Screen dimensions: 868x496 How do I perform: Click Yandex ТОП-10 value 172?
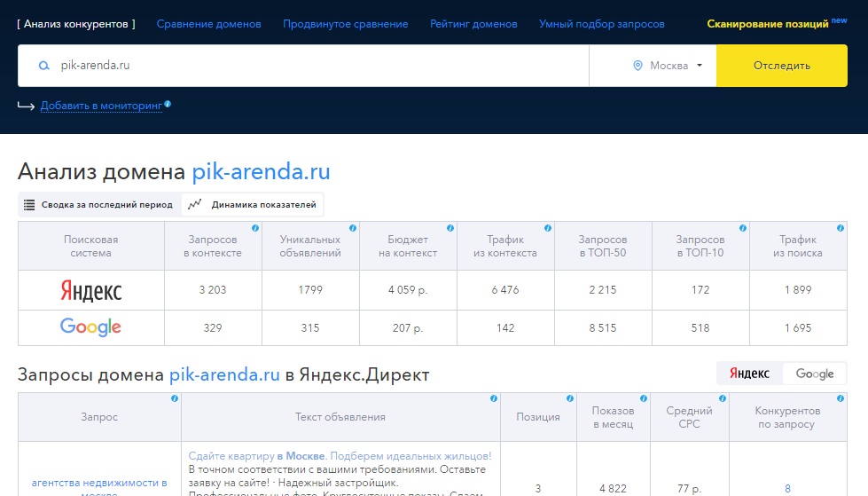(x=700, y=290)
